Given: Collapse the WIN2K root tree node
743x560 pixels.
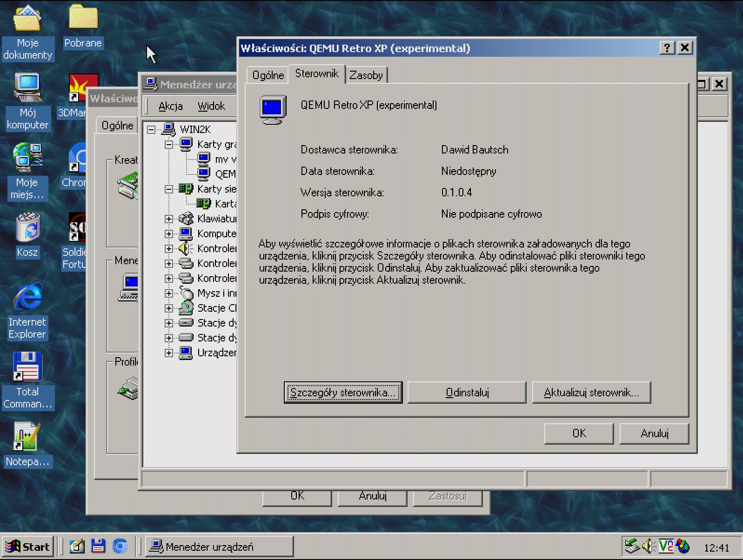Looking at the screenshot, I should [151, 130].
